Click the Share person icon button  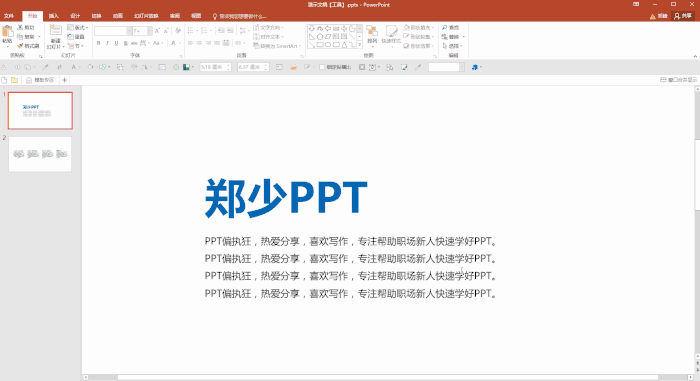coord(683,16)
